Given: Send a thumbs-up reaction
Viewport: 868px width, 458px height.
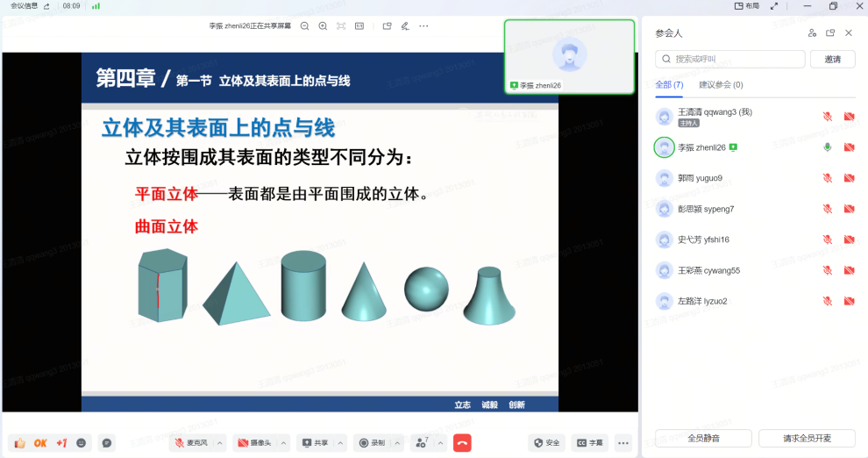Looking at the screenshot, I should pos(19,443).
